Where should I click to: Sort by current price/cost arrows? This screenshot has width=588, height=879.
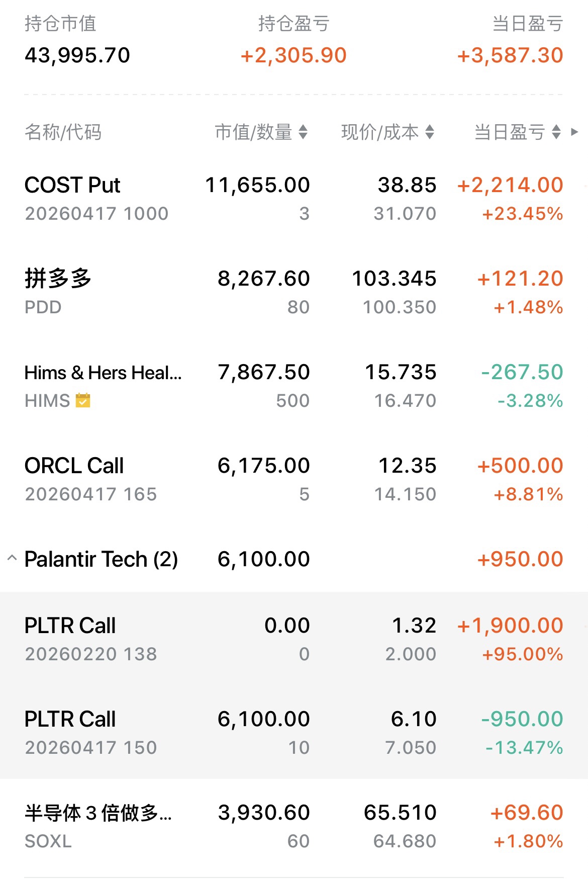point(430,132)
